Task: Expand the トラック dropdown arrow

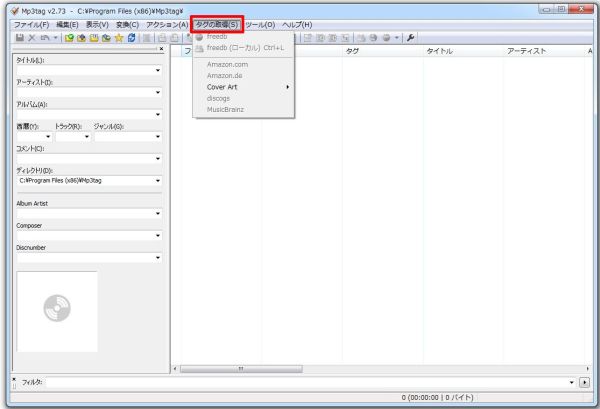Action: click(87, 137)
